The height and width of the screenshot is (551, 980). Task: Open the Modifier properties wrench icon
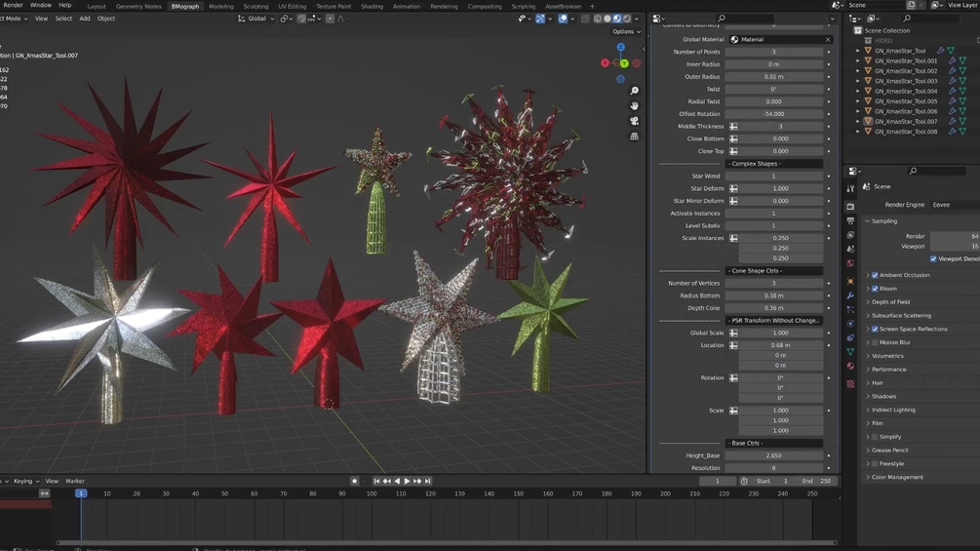pos(850,295)
